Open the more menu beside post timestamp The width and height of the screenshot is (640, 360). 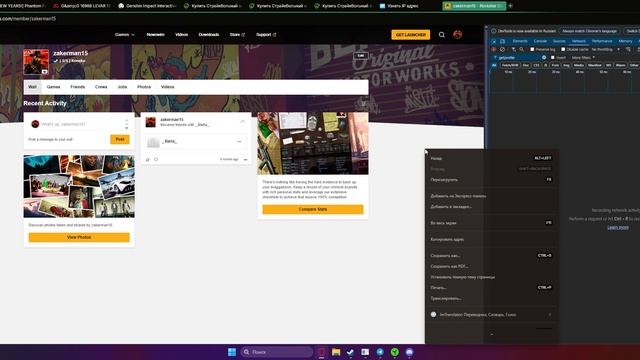click(x=245, y=160)
